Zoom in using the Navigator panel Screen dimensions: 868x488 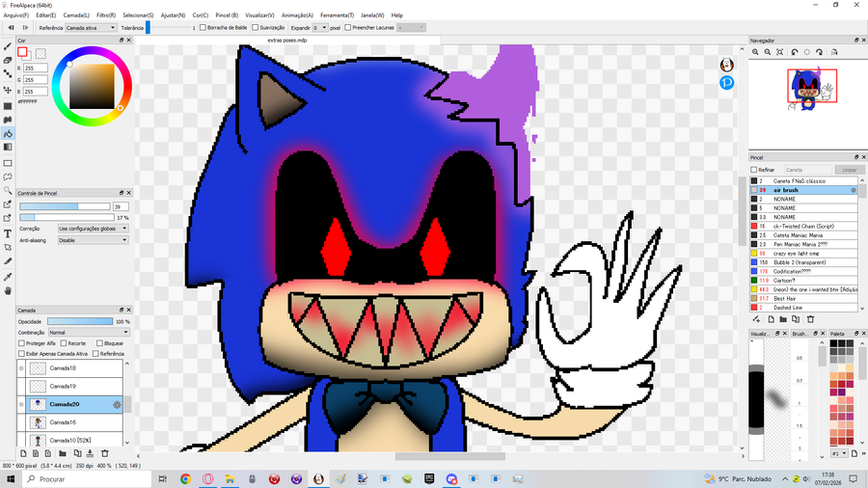[755, 52]
